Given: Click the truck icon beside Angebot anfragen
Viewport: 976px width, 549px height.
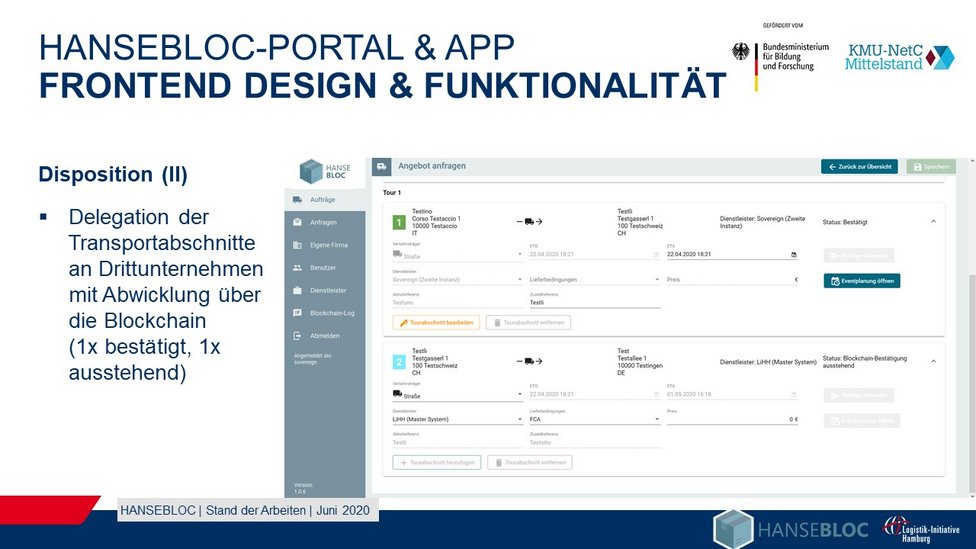Looking at the screenshot, I should 382,166.
